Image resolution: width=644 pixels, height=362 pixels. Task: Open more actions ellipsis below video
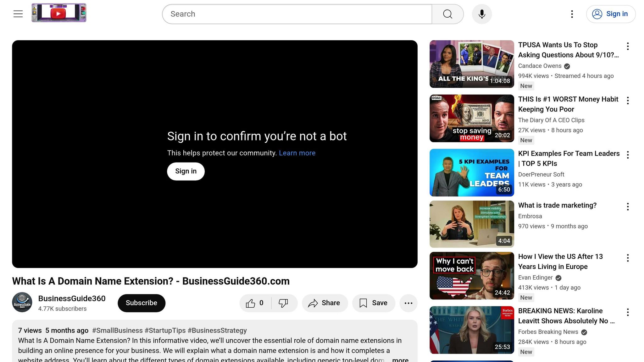(x=408, y=303)
